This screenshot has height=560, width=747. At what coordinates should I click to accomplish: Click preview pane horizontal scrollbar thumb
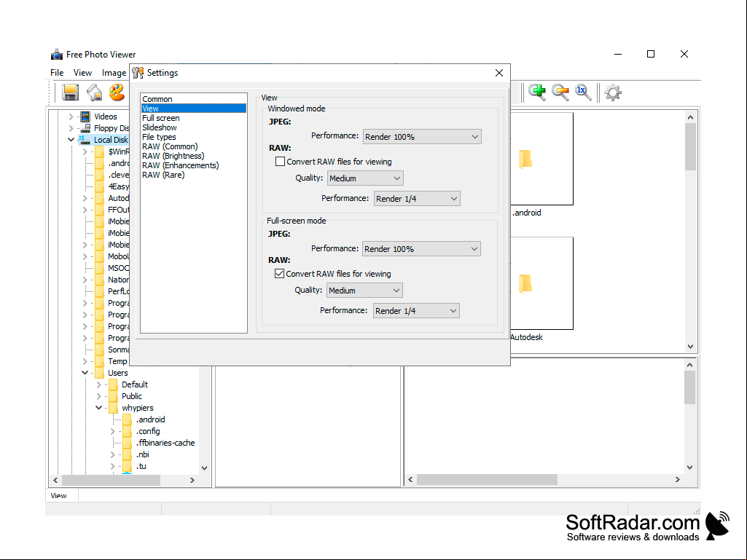coord(487,479)
